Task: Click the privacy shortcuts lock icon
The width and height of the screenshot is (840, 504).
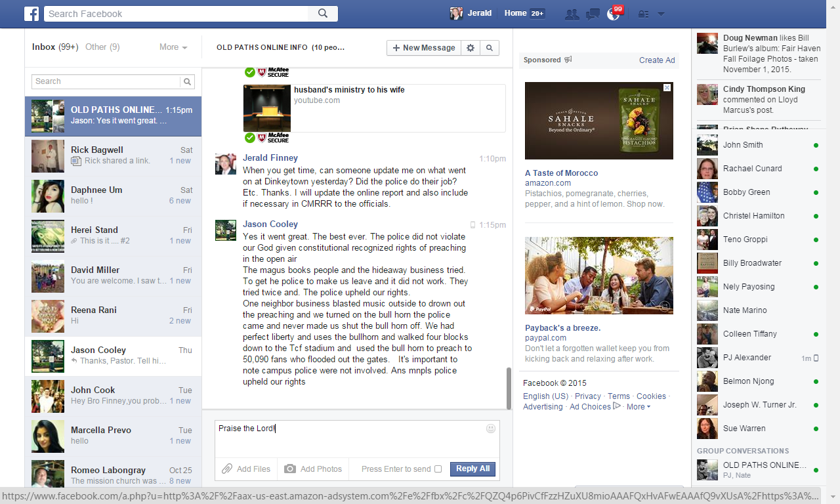Action: coord(643,14)
